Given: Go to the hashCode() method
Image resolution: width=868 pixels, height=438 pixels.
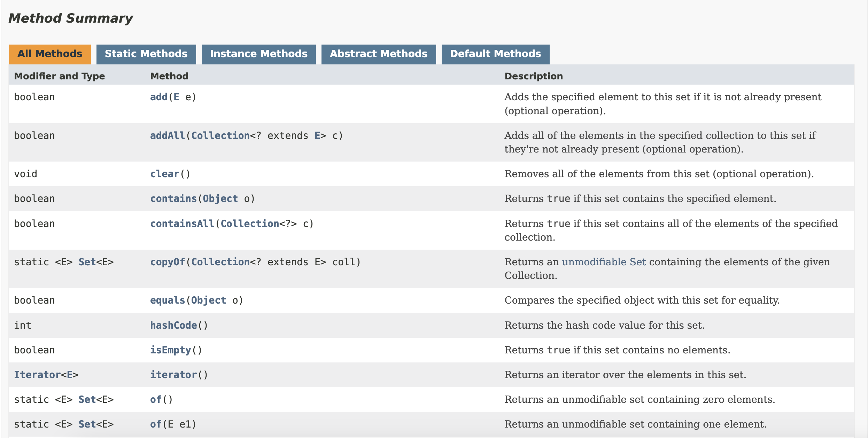Looking at the screenshot, I should pyautogui.click(x=173, y=326).
